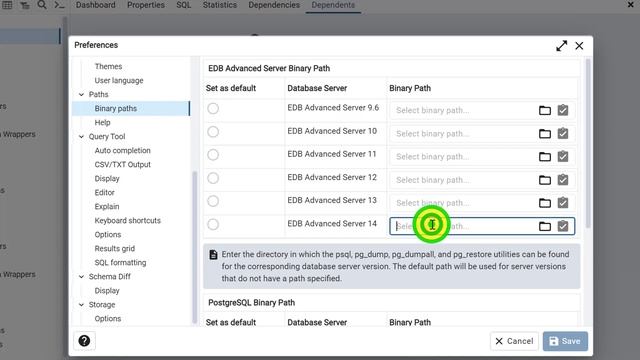Open Auto completion preferences
Screen dimensions: 640x360
[122, 151]
